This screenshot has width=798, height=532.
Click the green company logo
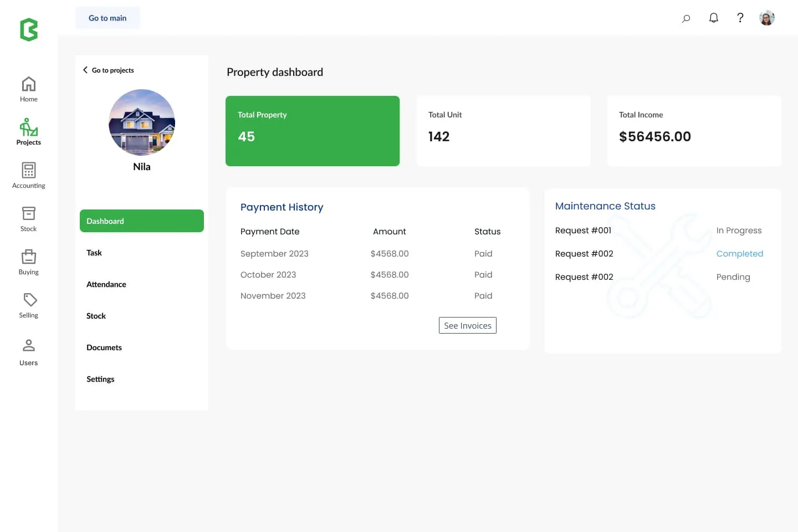pyautogui.click(x=29, y=30)
